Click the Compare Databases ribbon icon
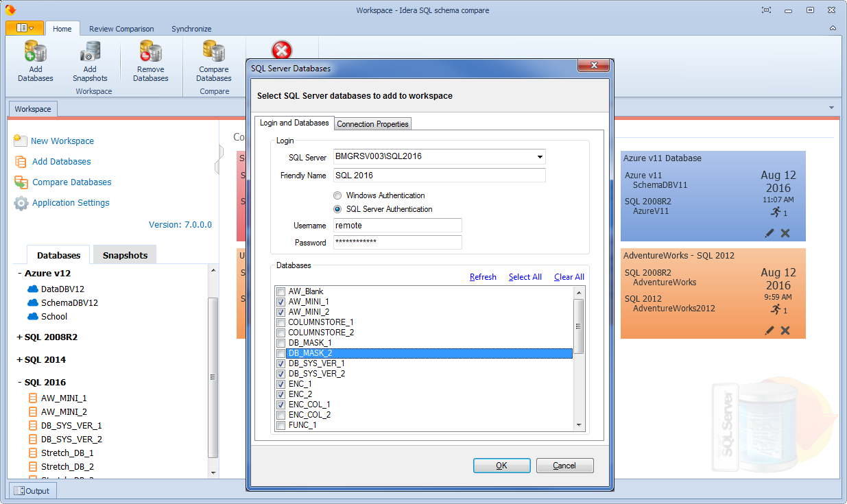 point(213,52)
